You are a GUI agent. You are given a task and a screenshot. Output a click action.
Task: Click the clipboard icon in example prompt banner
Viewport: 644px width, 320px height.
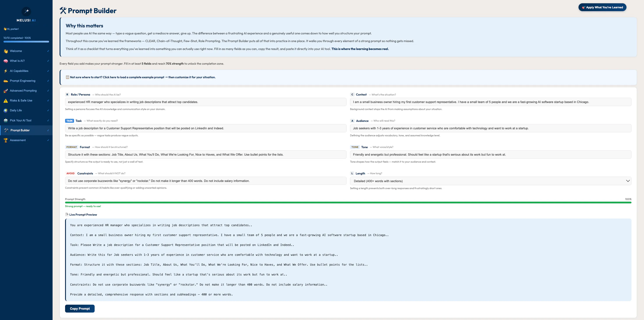67,77
